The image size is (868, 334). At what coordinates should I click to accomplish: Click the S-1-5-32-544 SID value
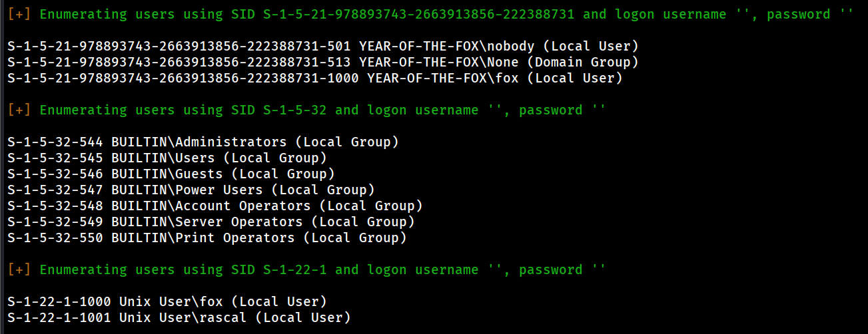(55, 142)
